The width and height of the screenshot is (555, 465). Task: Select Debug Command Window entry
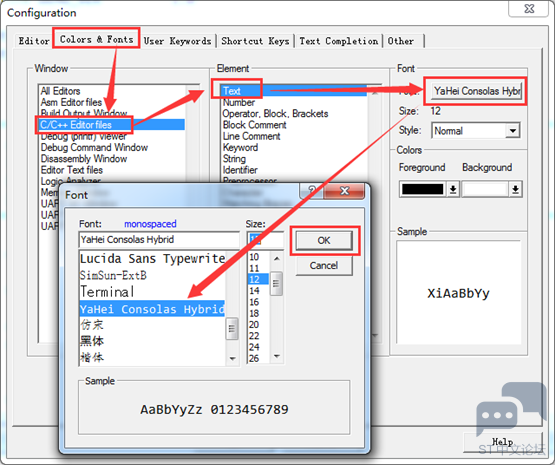(x=94, y=147)
